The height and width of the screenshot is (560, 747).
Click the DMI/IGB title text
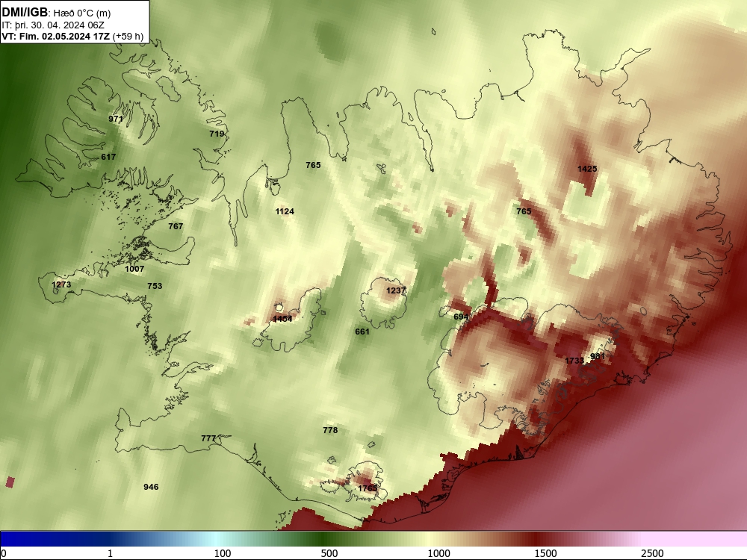[x=25, y=12]
